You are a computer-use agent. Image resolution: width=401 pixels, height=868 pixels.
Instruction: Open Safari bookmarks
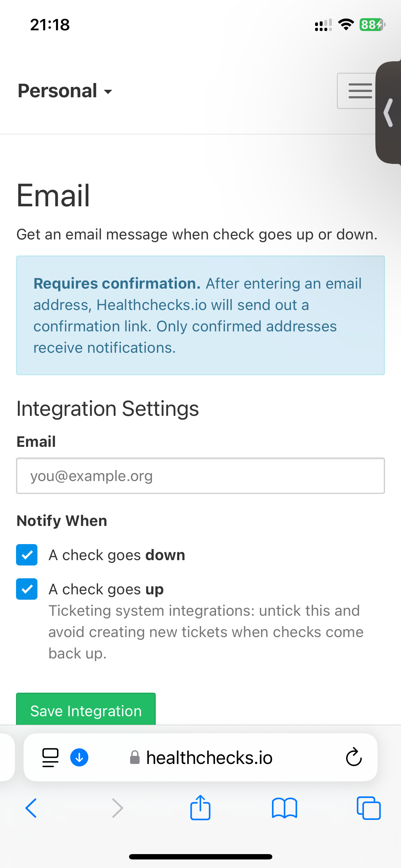[x=284, y=808]
